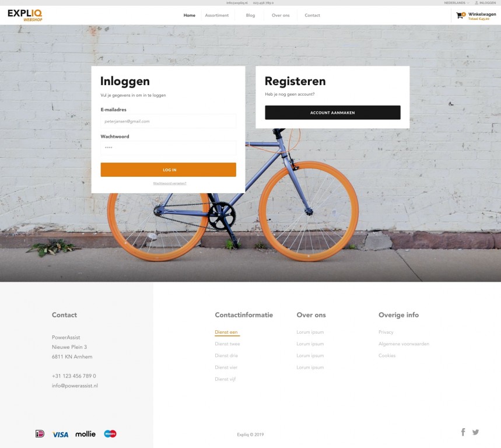Click the Wachtwoord vergeten link
501x448 pixels.
click(170, 183)
